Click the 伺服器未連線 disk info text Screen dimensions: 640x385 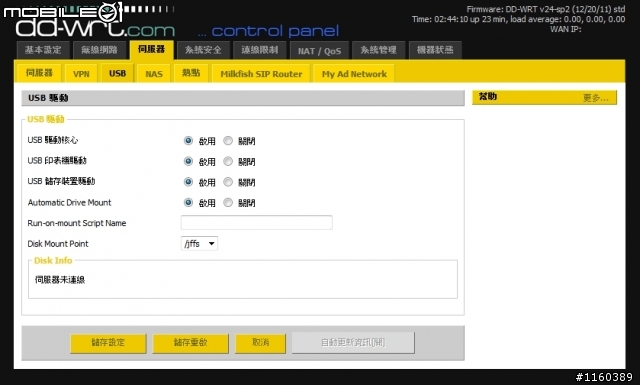[60, 280]
